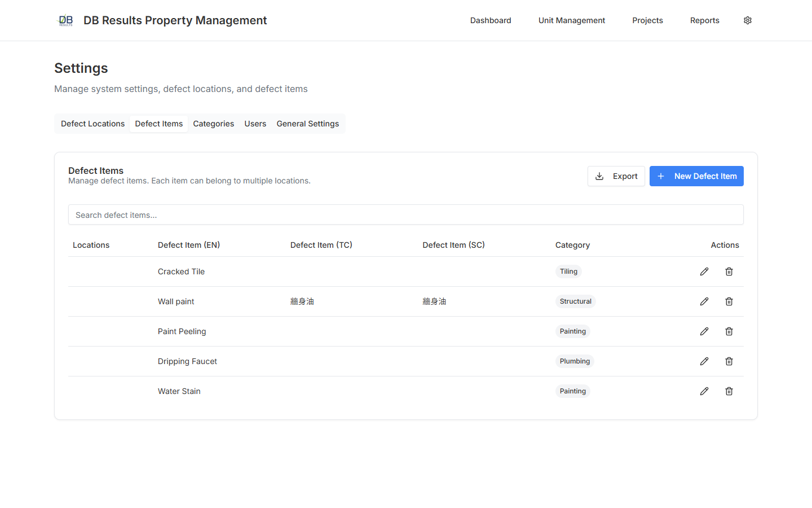Select the Water Stain row name
Viewport: 812px width, 508px height.
tap(179, 391)
